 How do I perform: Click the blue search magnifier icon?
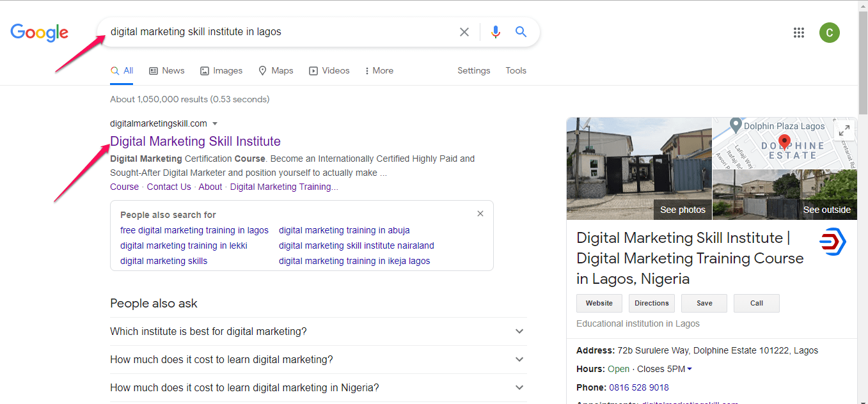point(521,32)
